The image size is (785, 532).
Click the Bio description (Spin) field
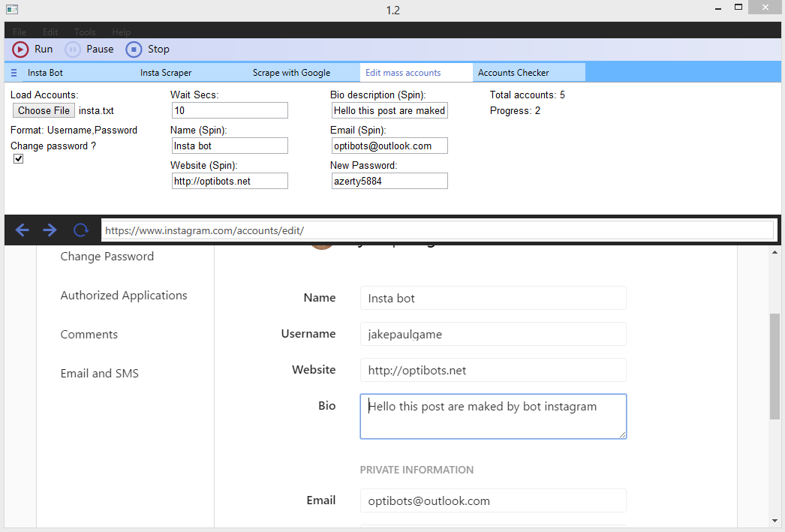[389, 110]
